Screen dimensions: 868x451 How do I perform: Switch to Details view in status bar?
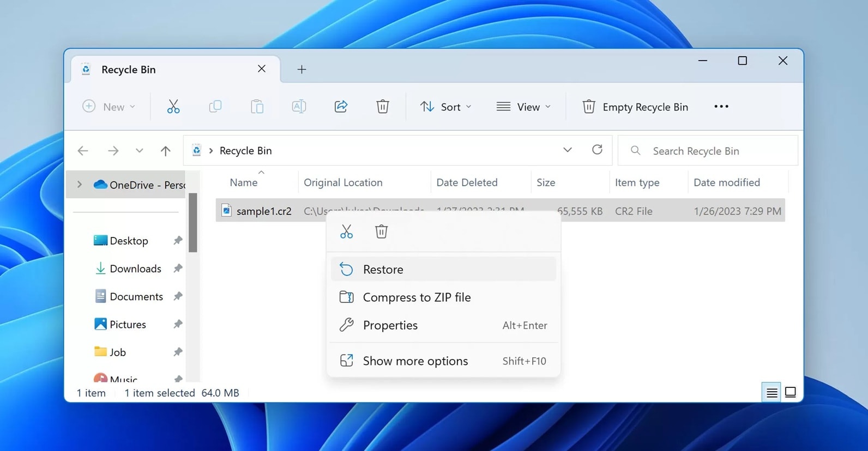point(771,392)
